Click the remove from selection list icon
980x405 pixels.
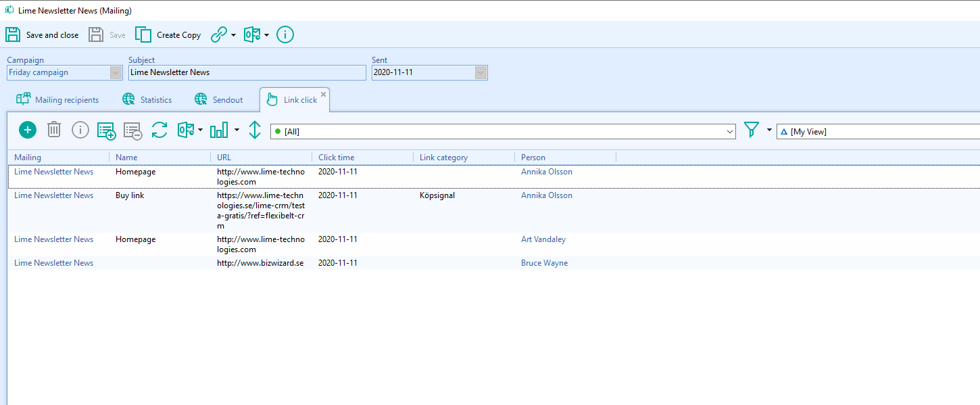click(132, 130)
